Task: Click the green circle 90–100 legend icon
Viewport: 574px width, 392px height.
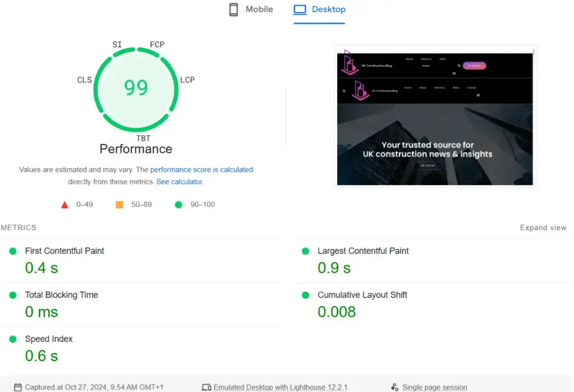Action: click(x=178, y=204)
